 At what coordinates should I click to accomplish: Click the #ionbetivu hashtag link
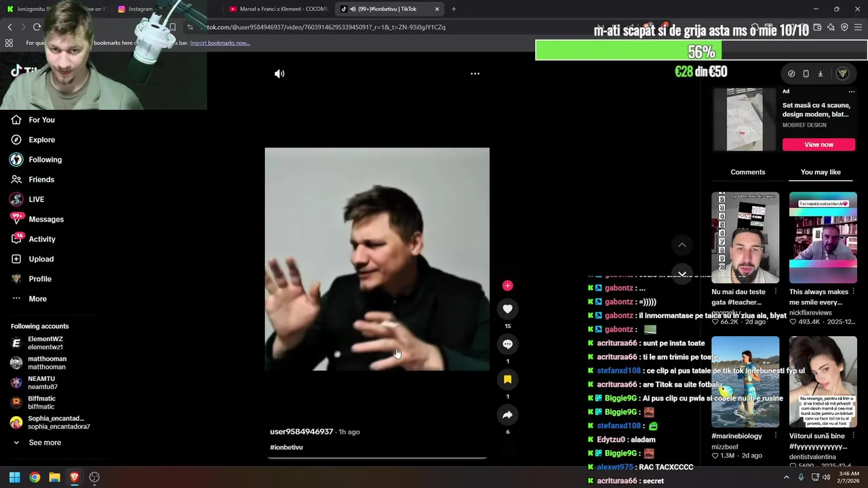coord(286,447)
